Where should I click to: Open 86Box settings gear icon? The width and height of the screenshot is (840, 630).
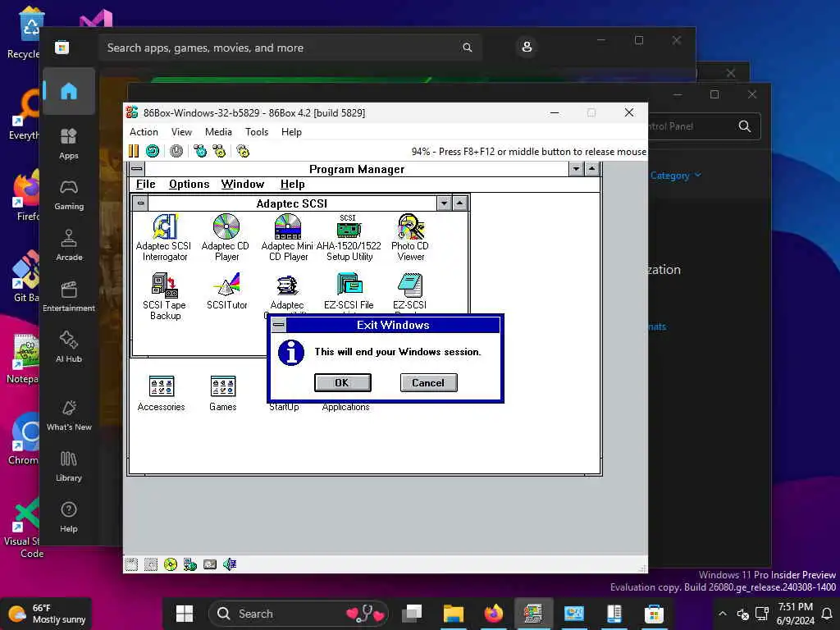tap(243, 151)
